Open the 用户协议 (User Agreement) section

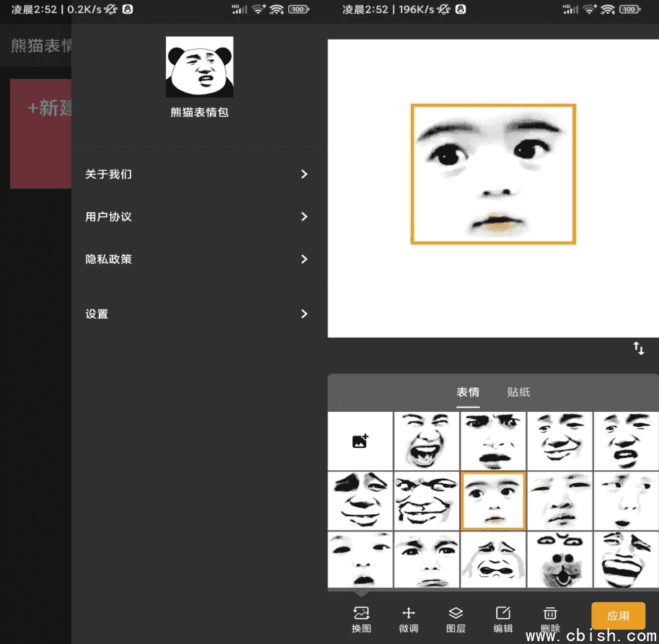pos(199,216)
